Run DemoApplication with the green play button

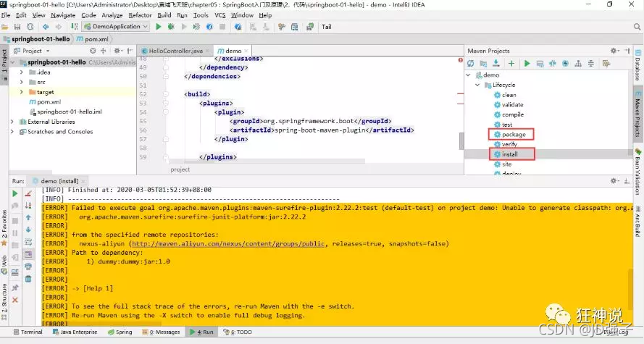point(158,27)
